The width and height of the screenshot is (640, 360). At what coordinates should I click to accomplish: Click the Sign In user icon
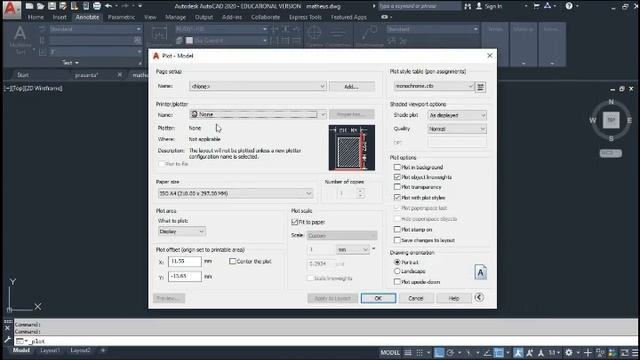[x=479, y=6]
